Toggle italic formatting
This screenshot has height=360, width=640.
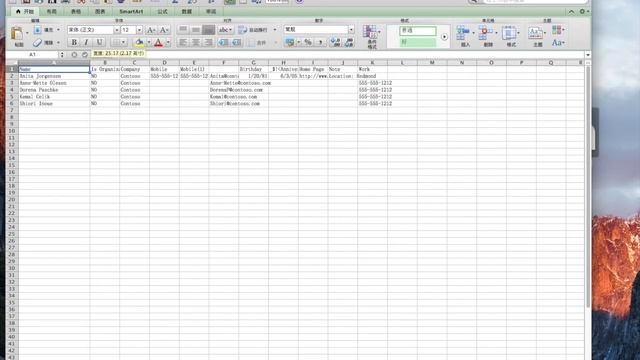tap(86, 42)
